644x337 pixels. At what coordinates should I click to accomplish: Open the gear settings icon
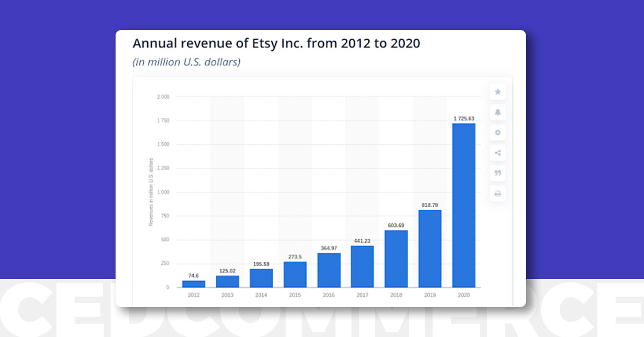[x=497, y=133]
